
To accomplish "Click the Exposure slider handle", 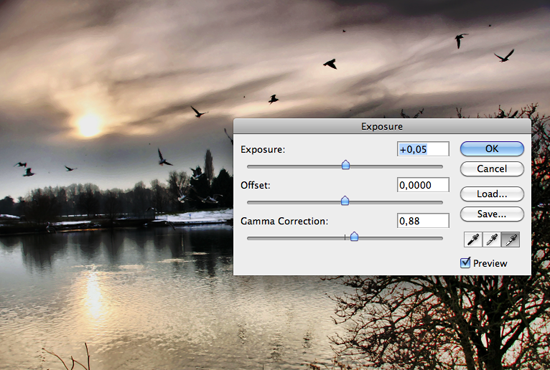I will [x=346, y=165].
